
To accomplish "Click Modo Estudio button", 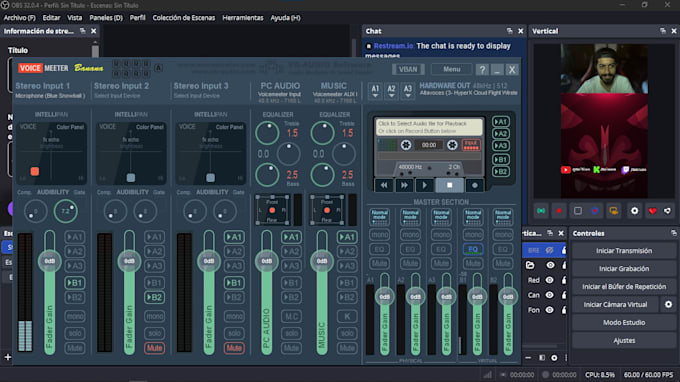I will click(x=624, y=323).
